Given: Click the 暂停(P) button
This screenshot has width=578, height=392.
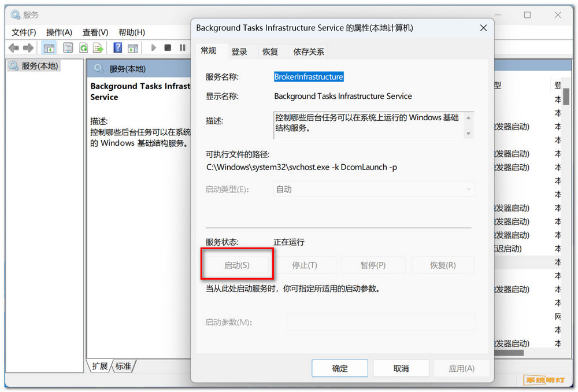Looking at the screenshot, I should pos(373,265).
